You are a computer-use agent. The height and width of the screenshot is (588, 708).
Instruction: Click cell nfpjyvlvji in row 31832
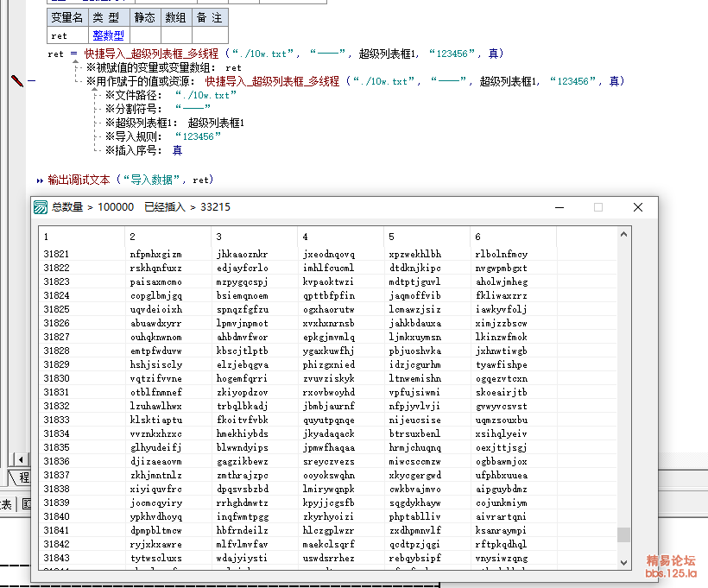(x=414, y=406)
